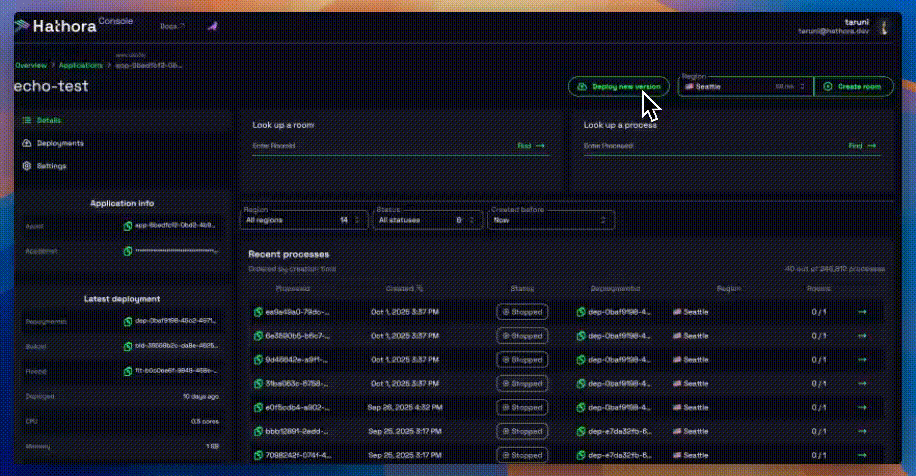This screenshot has height=476, width=916.
Task: Open process bbb12691 via its arrow
Action: click(x=862, y=432)
